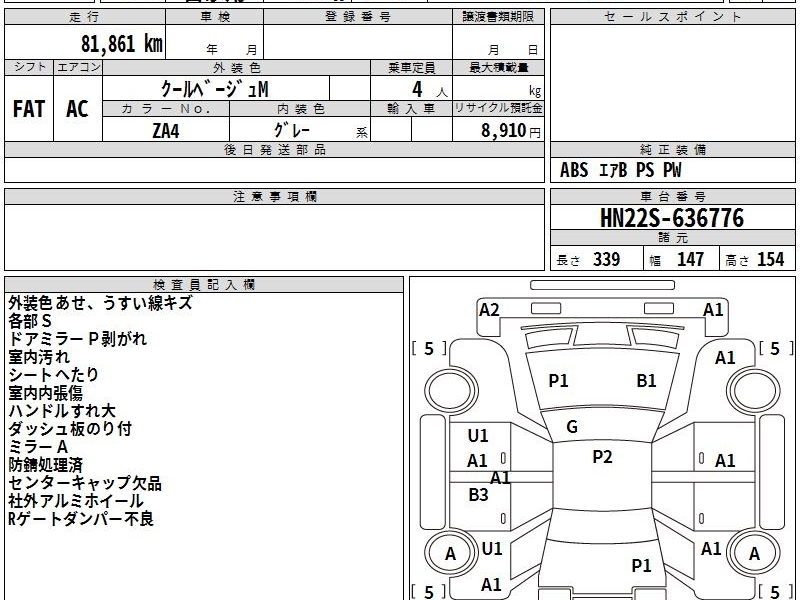Viewport: 800px width, 600px height.
Task: Select color code ZA4
Action: tap(166, 131)
